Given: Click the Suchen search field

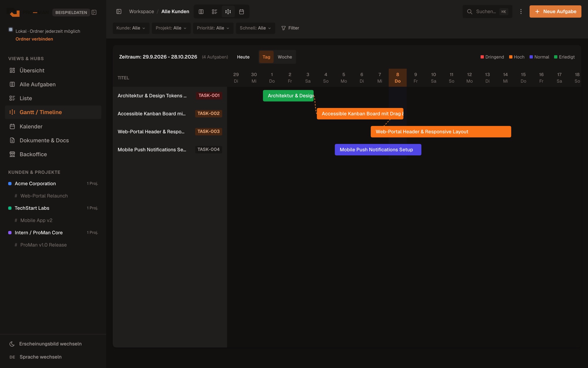Looking at the screenshot, I should tap(487, 12).
